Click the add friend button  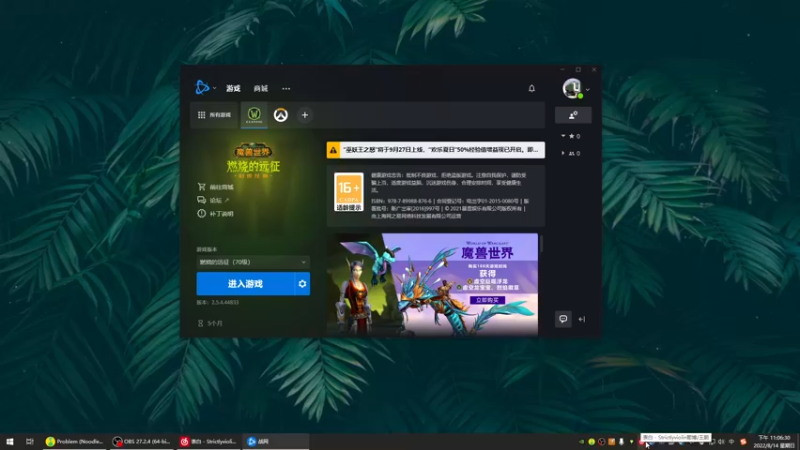573,115
